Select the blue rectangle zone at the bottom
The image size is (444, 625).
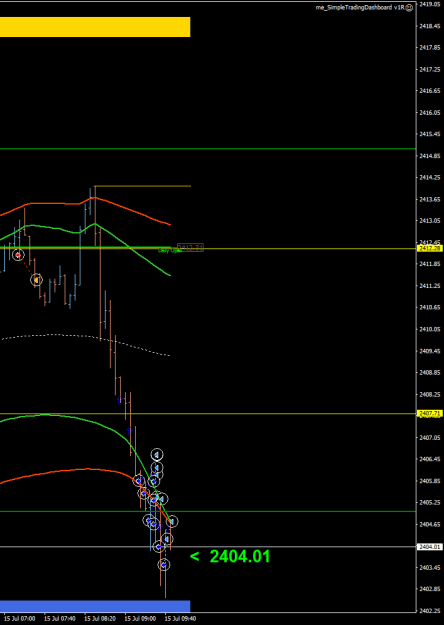coord(95,606)
